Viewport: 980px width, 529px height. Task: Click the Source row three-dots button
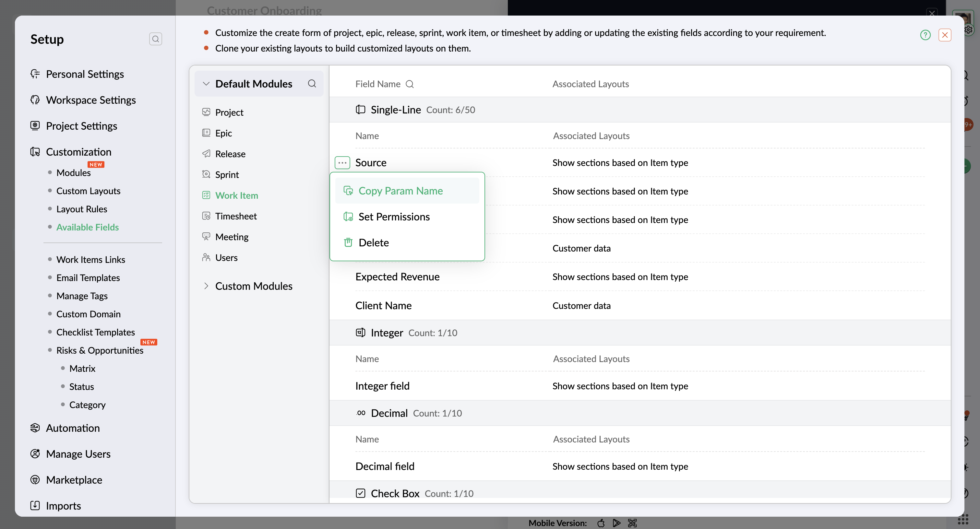[342, 163]
